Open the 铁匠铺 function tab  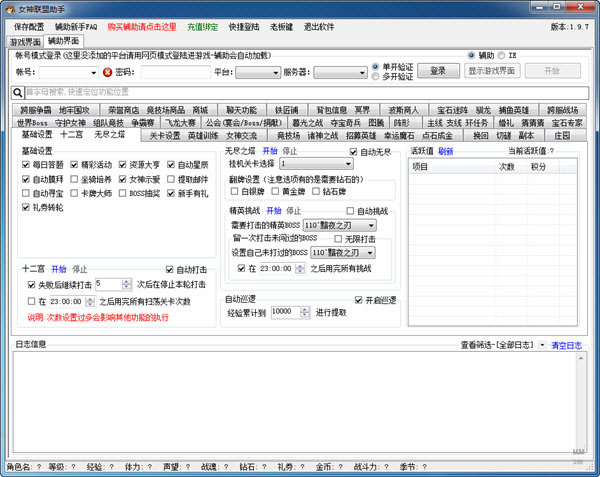tap(287, 110)
